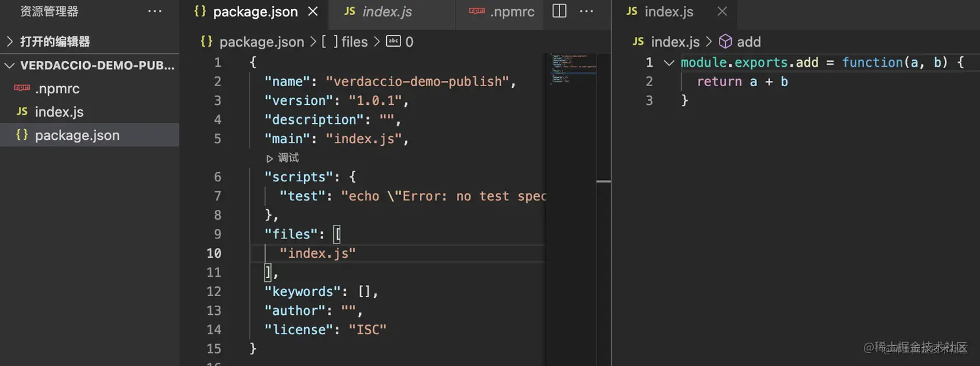Click line number 15 in package.json gutter
Screen dimensions: 980x366
214,349
